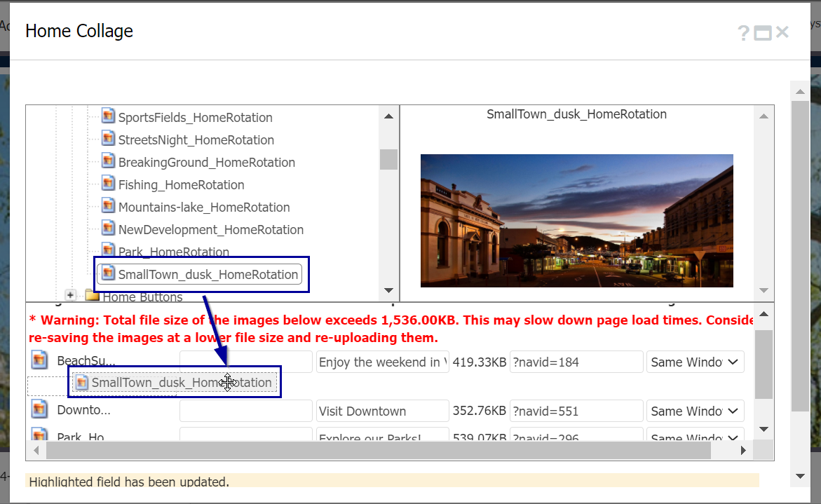Click the image icon beside Fishing_HomeRotation
Screen dimensions: 821x504
pos(108,184)
